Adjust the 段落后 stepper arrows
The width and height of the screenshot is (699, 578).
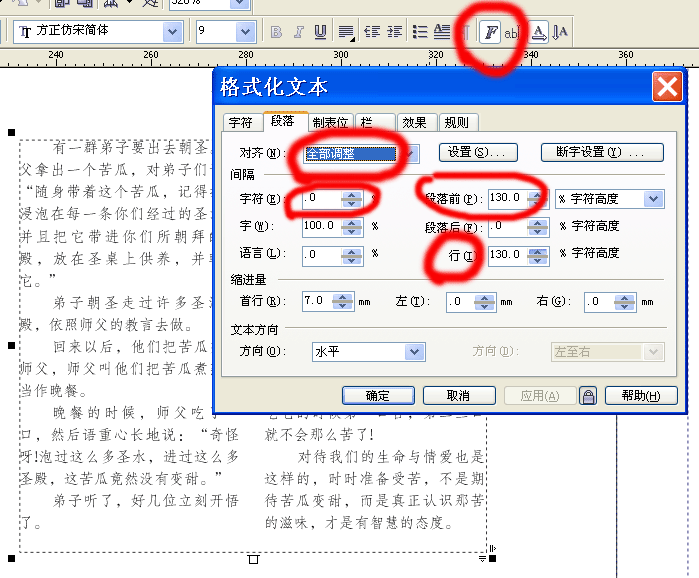click(538, 227)
